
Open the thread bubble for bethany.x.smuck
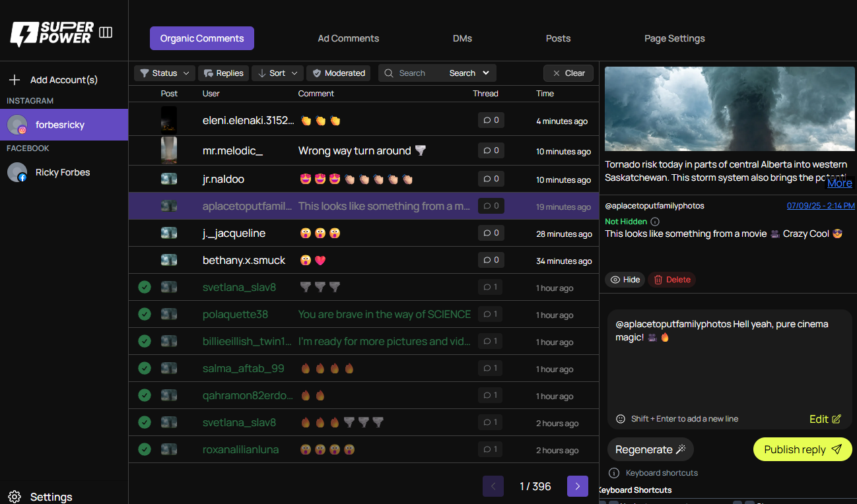point(491,260)
